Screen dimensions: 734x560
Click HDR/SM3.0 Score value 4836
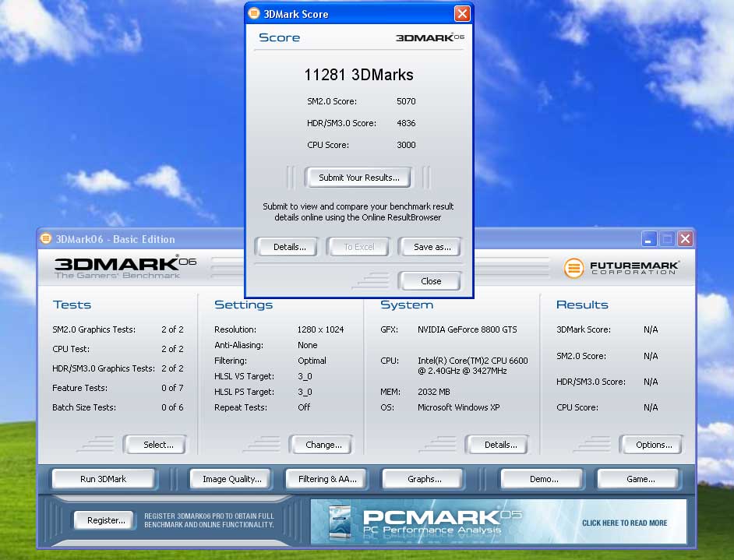pos(406,123)
